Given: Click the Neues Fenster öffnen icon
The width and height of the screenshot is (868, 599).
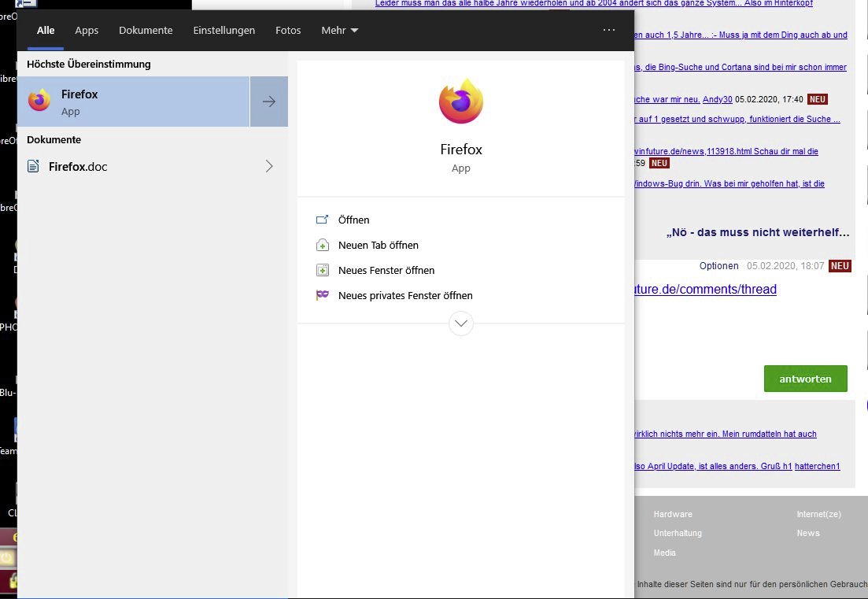Looking at the screenshot, I should [x=322, y=270].
